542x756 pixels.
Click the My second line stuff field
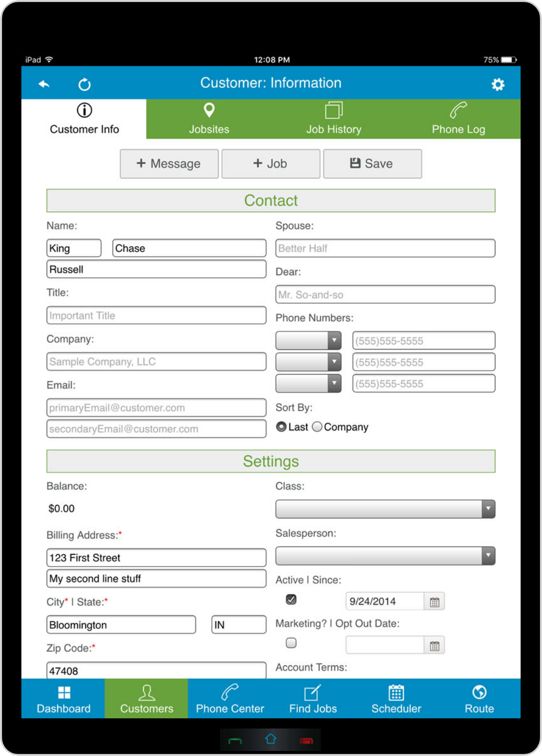pyautogui.click(x=156, y=578)
